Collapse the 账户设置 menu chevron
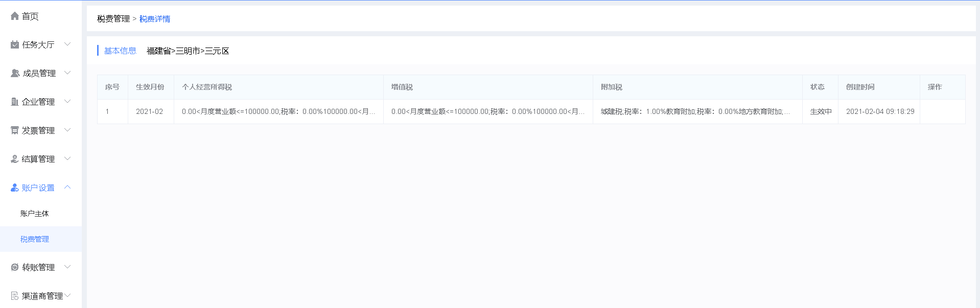This screenshot has width=980, height=308. 67,187
